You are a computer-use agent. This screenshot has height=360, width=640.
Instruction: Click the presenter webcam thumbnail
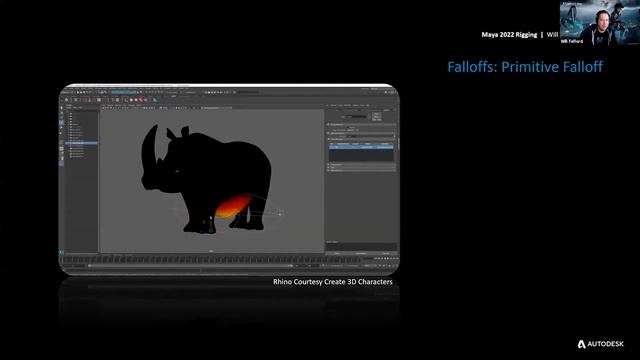pyautogui.click(x=600, y=22)
